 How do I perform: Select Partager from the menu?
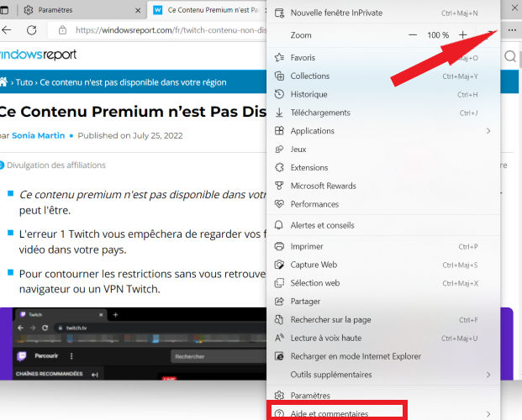click(382, 302)
